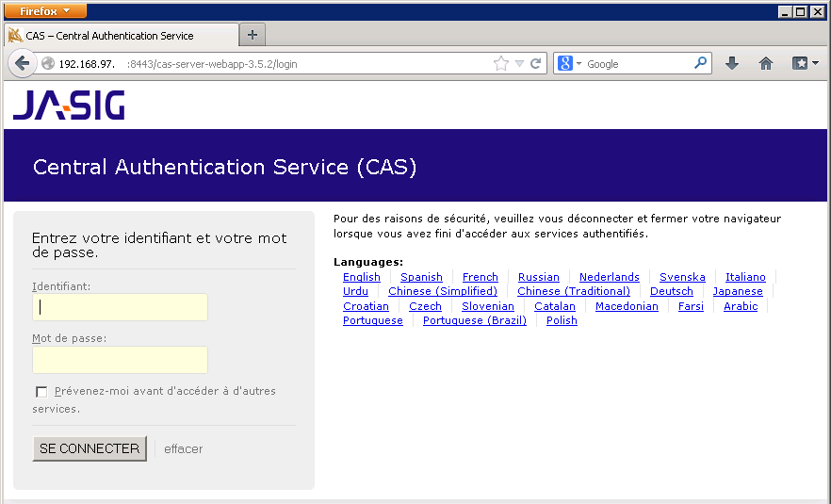
Task: Switch language to English
Action: 362,277
